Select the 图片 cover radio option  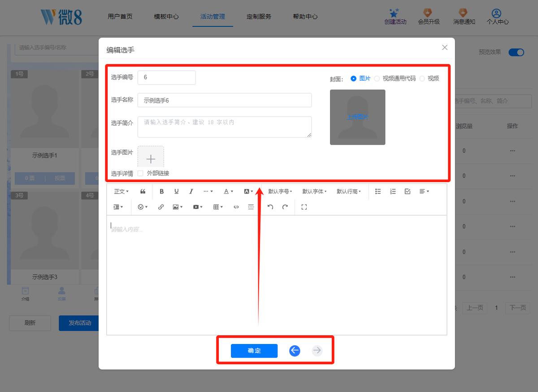click(x=353, y=78)
